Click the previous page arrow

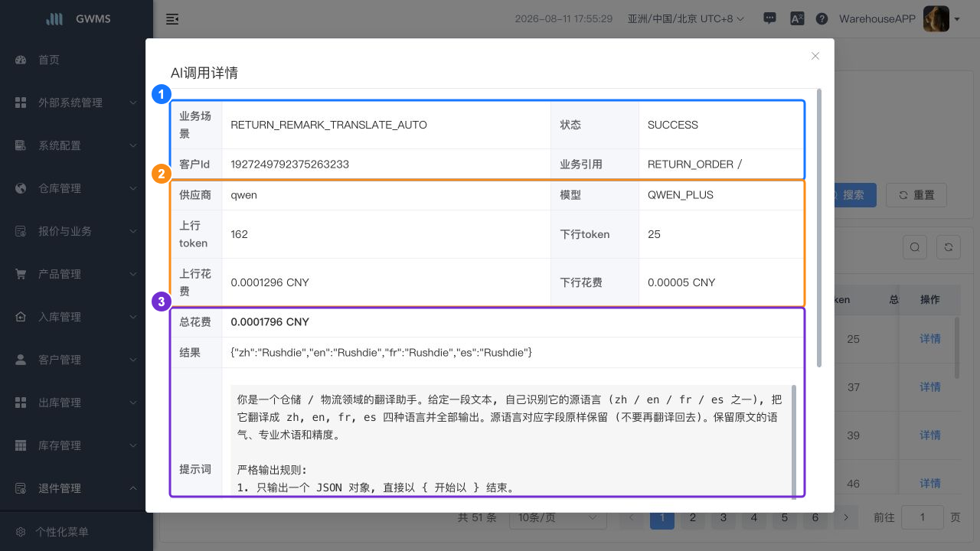[632, 518]
